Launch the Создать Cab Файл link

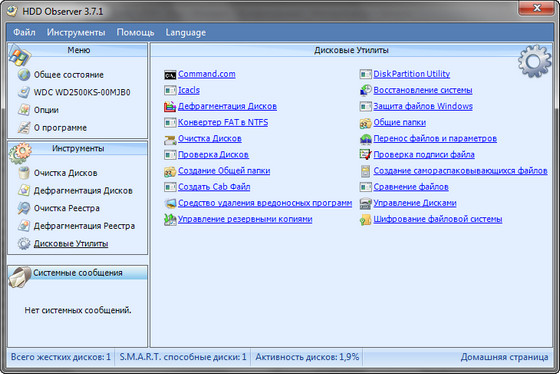click(214, 187)
